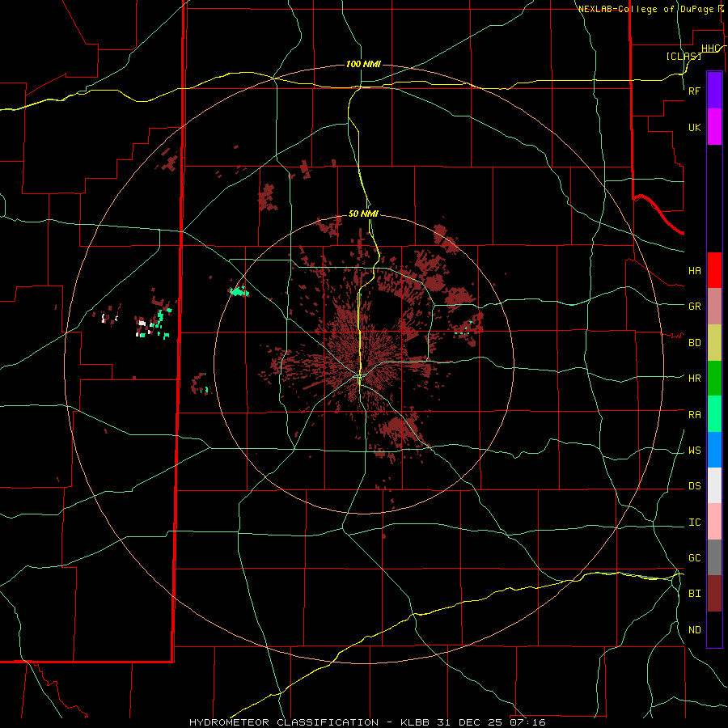Click the HYDROMETEOR CLASSIFICATION caption
The height and width of the screenshot is (728, 728).
tap(284, 722)
